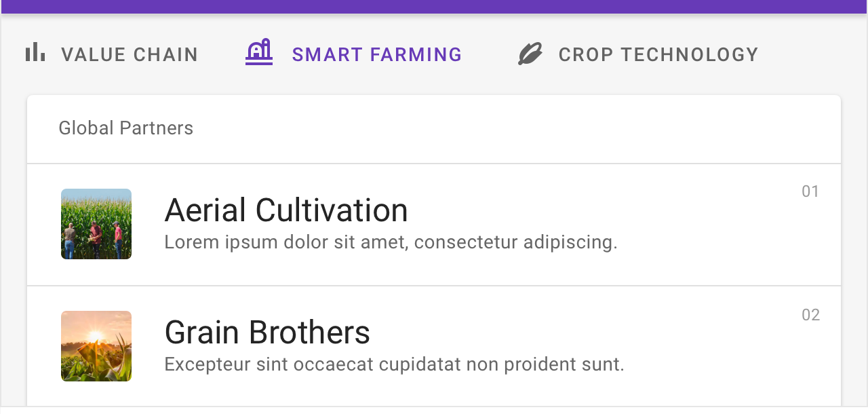
Task: Click the Crop Technology leaf icon
Action: 530,54
